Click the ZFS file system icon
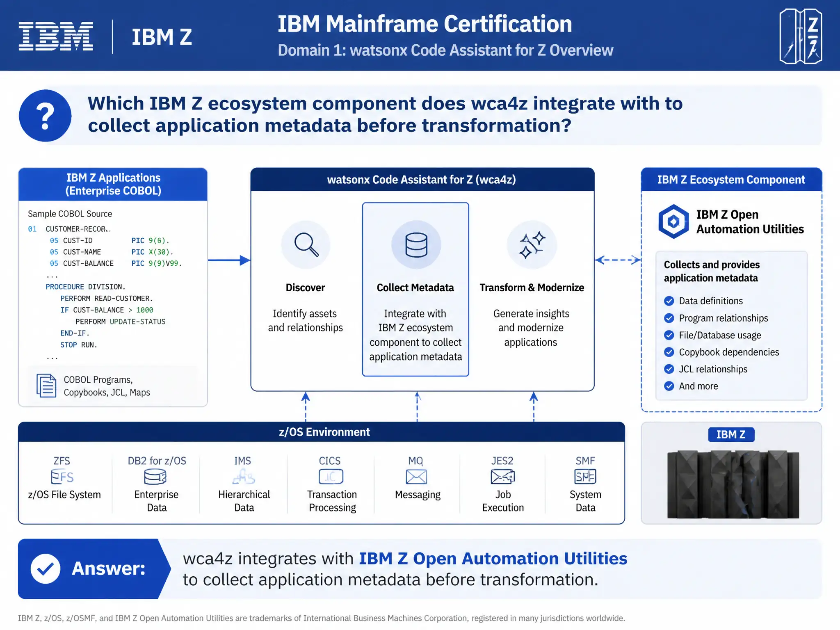The image size is (840, 630). tap(62, 477)
